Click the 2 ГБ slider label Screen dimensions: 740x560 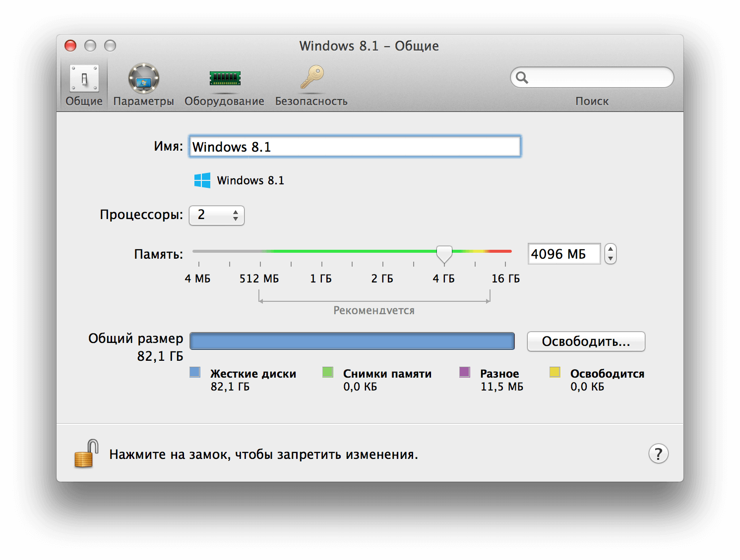coord(382,279)
